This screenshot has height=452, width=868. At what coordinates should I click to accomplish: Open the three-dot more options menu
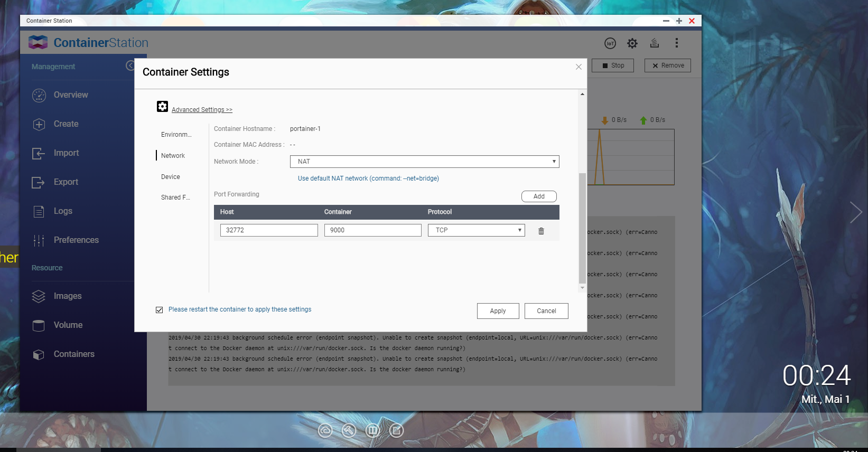tap(677, 43)
